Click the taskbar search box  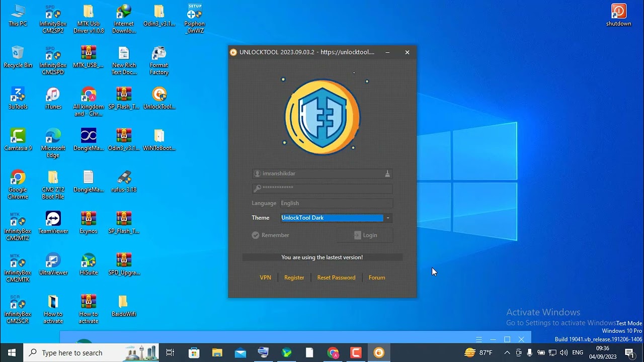pos(92,353)
